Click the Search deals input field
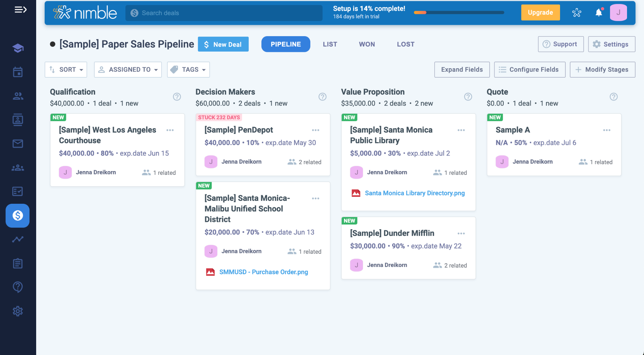Image resolution: width=644 pixels, height=355 pixels. coord(224,13)
